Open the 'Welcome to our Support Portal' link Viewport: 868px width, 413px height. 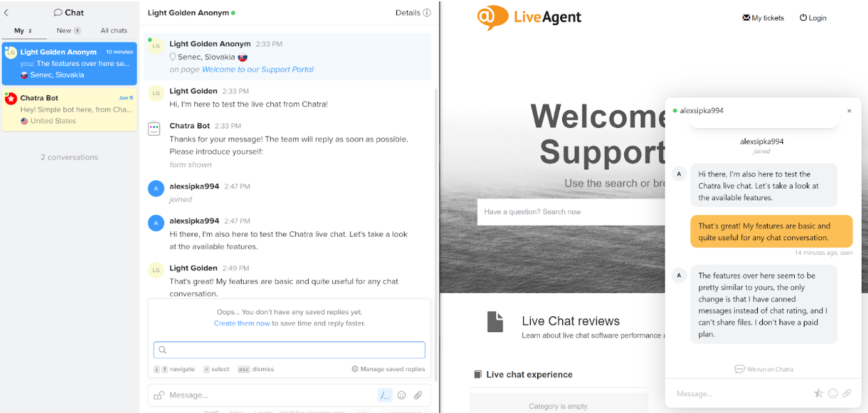[x=258, y=70]
